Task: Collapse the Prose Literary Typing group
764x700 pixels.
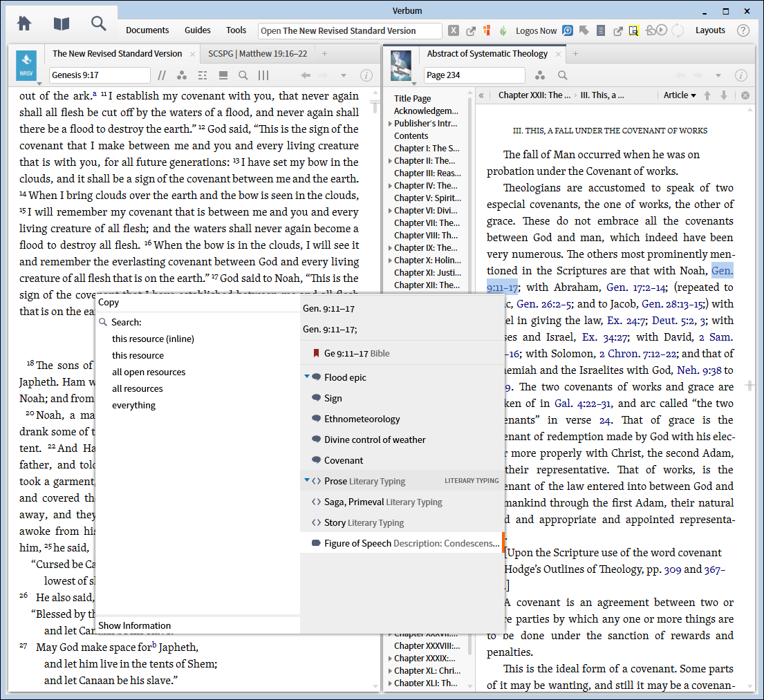Action: tap(307, 481)
